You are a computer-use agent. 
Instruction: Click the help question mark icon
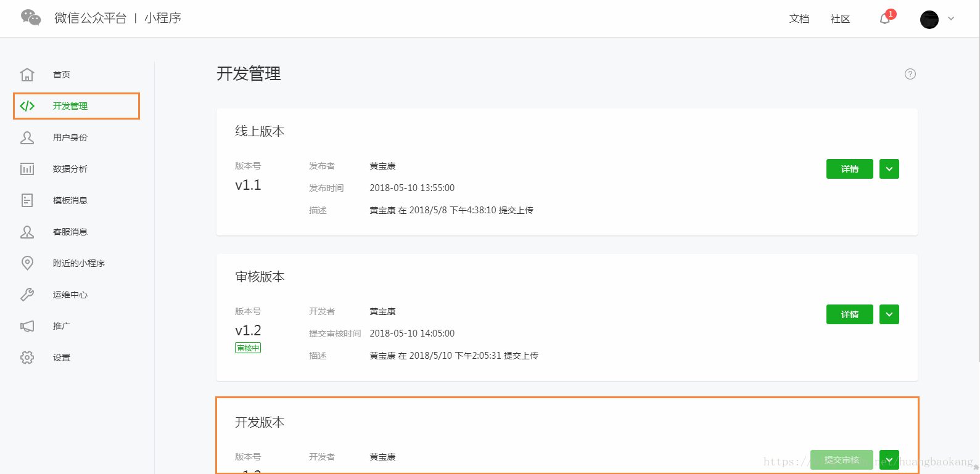pos(910,74)
